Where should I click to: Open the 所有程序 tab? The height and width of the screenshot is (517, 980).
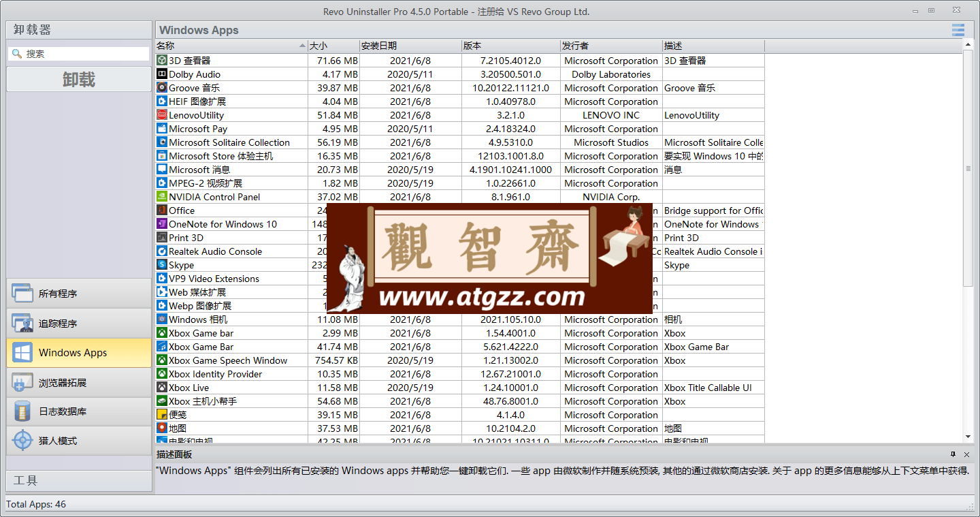pyautogui.click(x=79, y=294)
